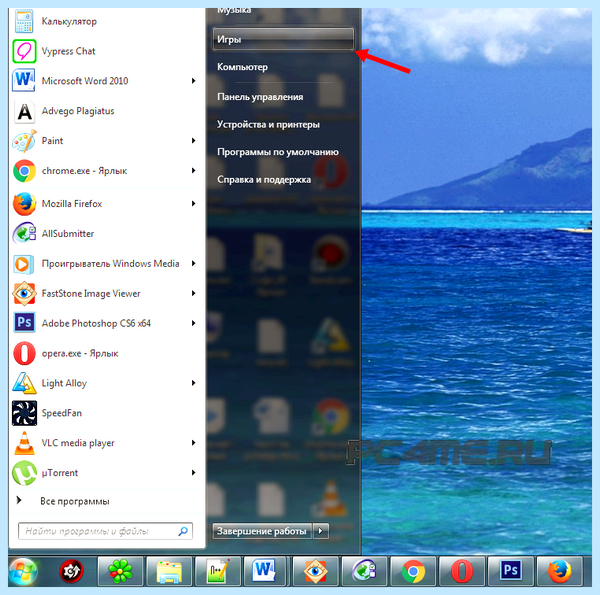Open VLC media player cone icon
600x595 pixels.
coord(24,443)
